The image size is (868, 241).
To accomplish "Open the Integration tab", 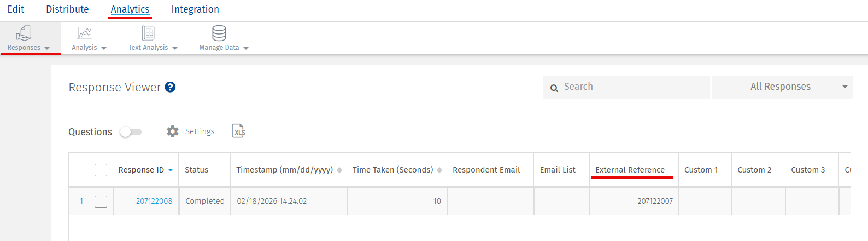I will click(195, 9).
